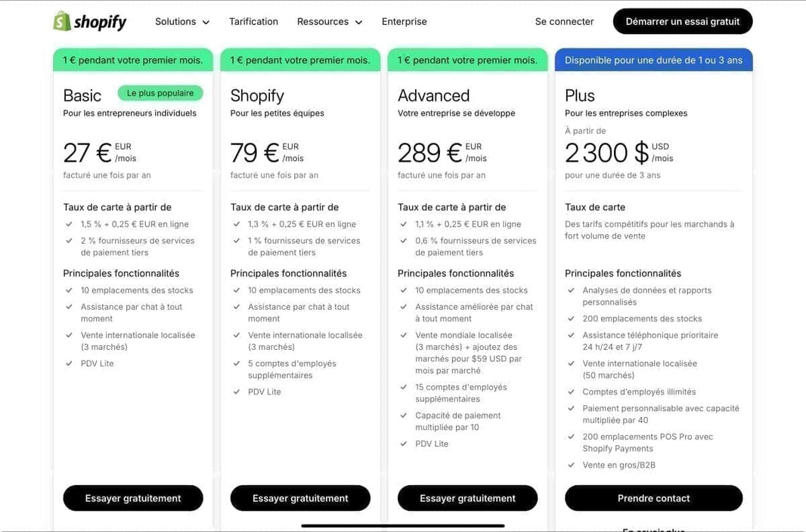Click Démarrer un essai gratuit
Screen dimensions: 806x532
[682, 21]
